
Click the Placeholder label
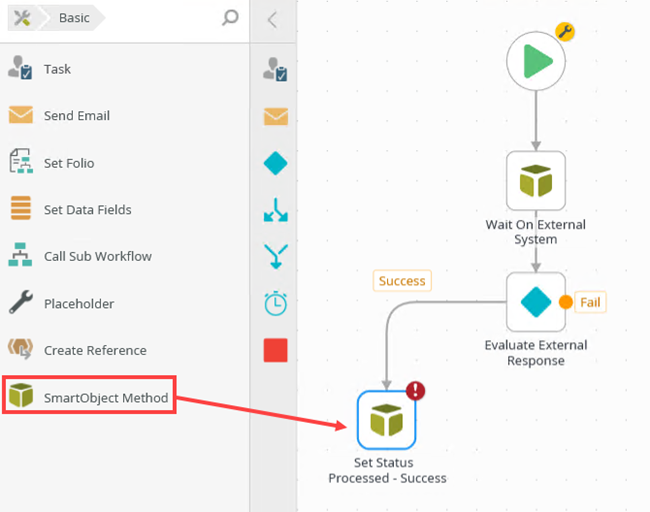pyautogui.click(x=79, y=303)
